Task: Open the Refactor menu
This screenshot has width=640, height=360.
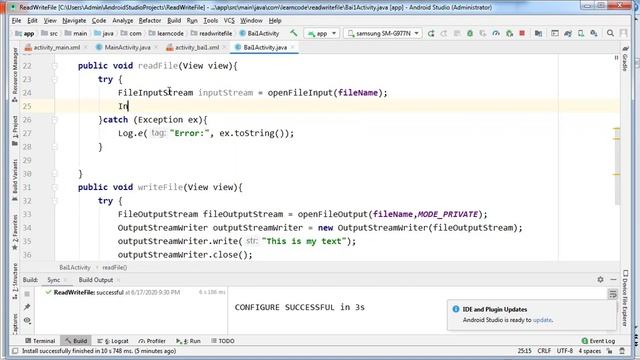Action: tap(150, 20)
